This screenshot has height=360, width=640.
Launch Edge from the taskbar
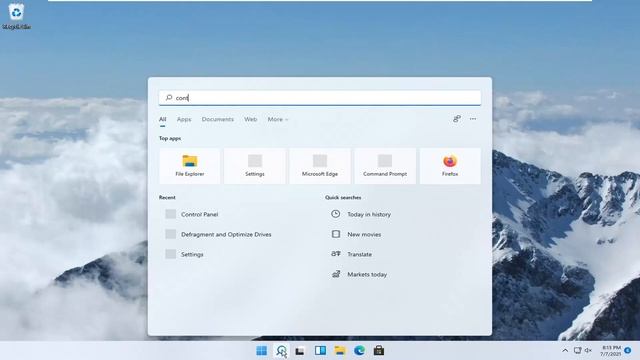360,351
